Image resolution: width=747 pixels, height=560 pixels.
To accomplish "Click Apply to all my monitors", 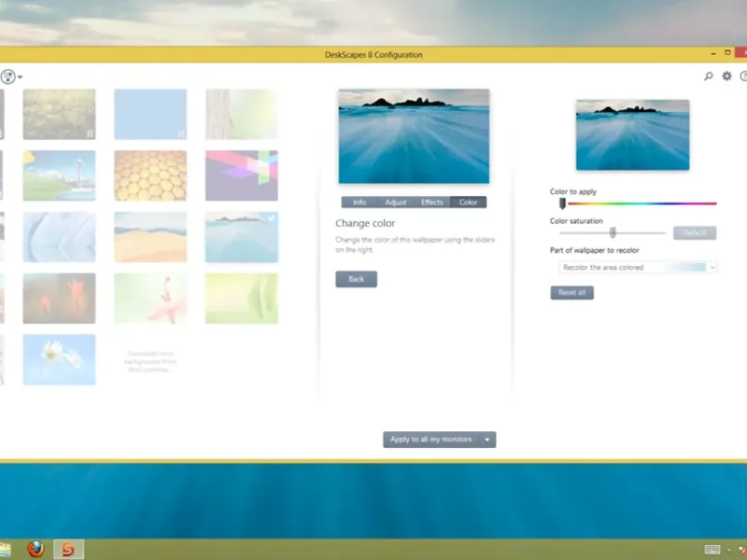I will 431,440.
